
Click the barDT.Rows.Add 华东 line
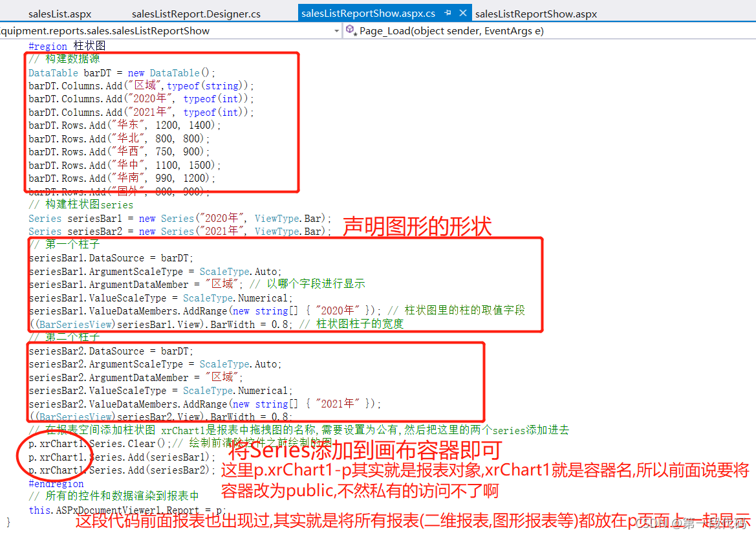[x=124, y=126]
